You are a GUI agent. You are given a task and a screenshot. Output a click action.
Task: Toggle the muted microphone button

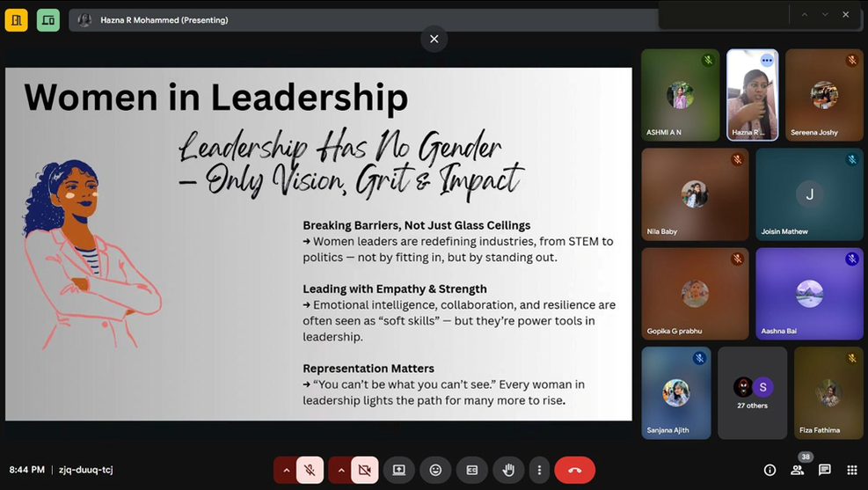pyautogui.click(x=310, y=470)
